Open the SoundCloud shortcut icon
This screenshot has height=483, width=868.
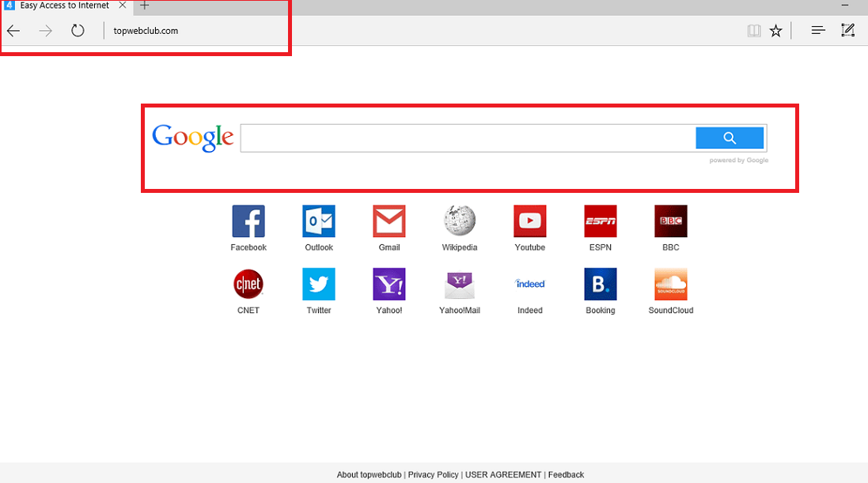click(x=671, y=284)
